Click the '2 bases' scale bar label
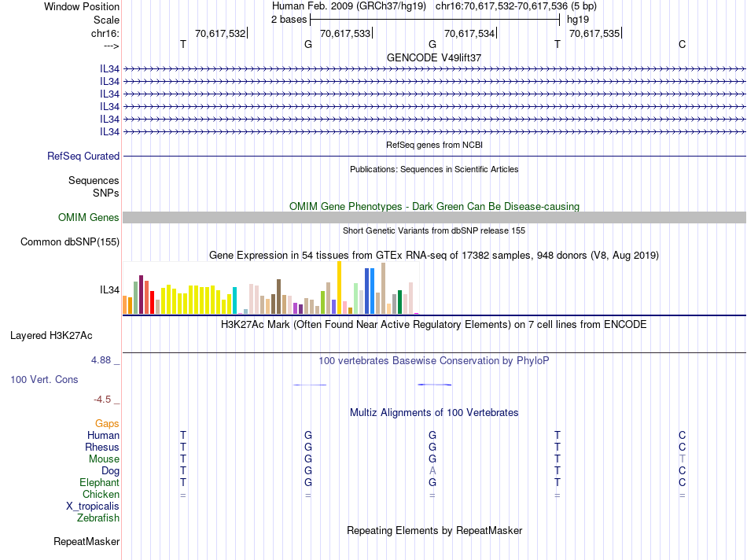This screenshot has height=560, width=747. click(x=289, y=20)
